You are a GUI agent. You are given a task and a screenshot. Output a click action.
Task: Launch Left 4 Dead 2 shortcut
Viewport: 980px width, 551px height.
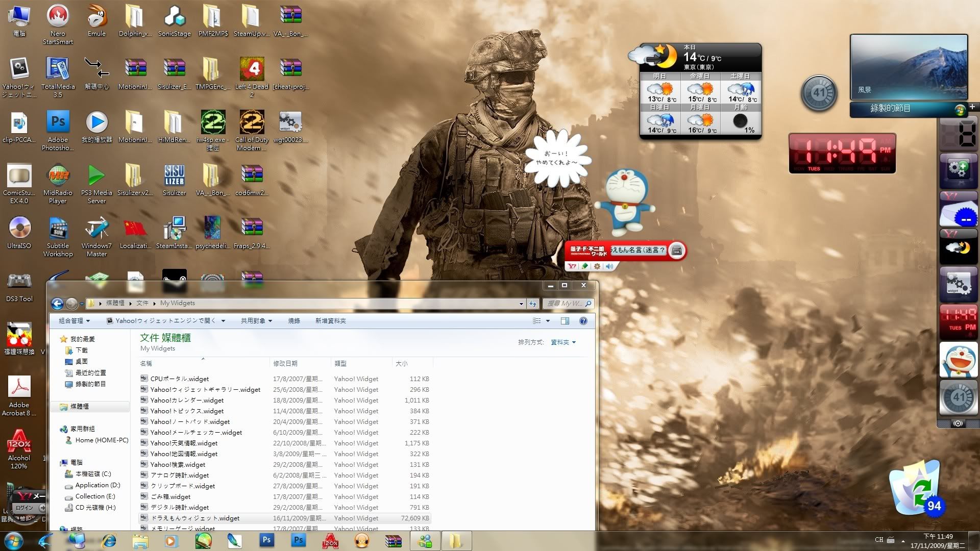pyautogui.click(x=252, y=78)
